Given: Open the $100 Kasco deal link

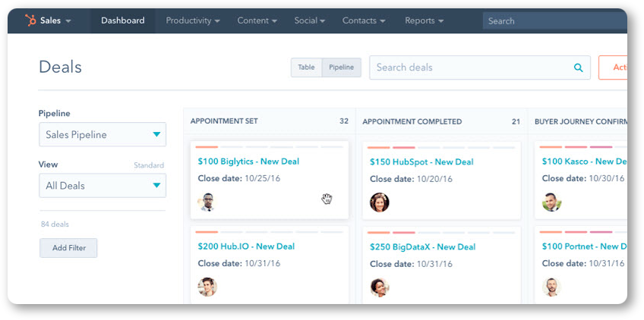Looking at the screenshot, I should pos(584,162).
